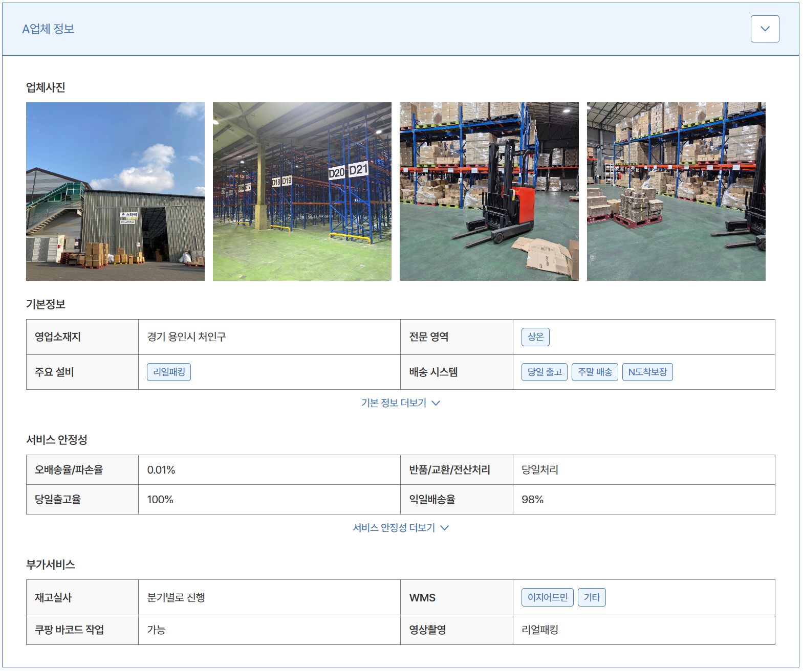Open the warehouse exterior photo thumbnail
The width and height of the screenshot is (803, 672).
pyautogui.click(x=115, y=191)
